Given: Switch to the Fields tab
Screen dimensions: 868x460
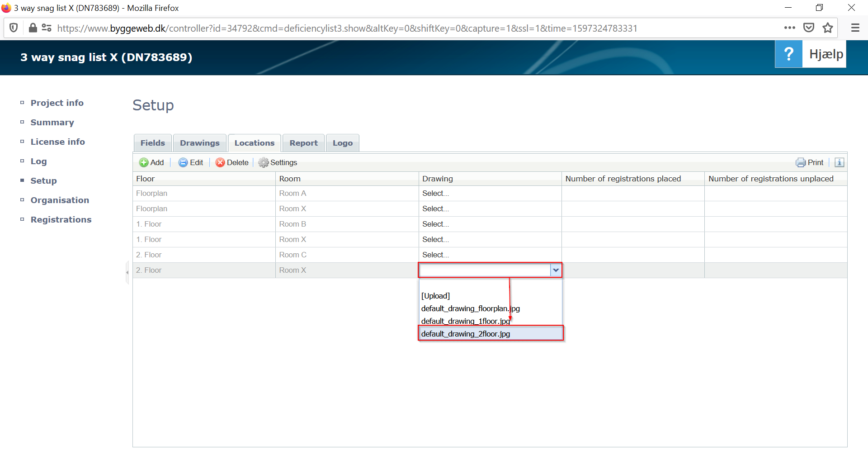Looking at the screenshot, I should [x=153, y=143].
